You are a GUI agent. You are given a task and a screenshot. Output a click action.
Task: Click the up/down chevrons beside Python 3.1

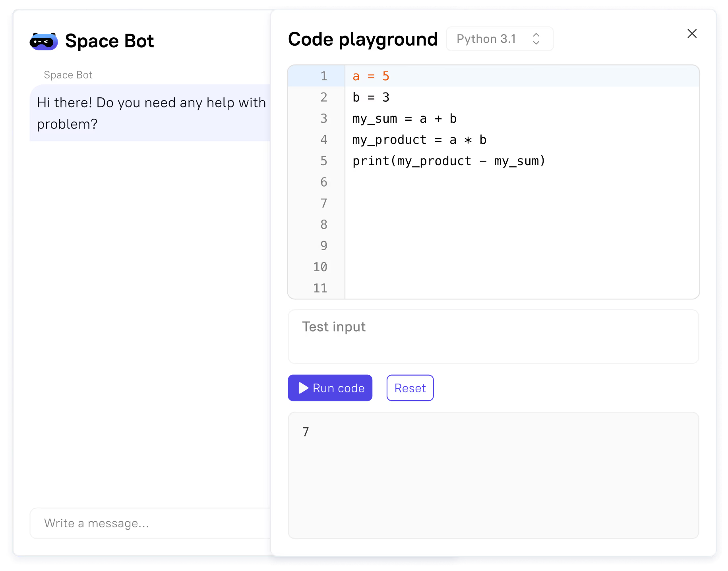click(536, 39)
